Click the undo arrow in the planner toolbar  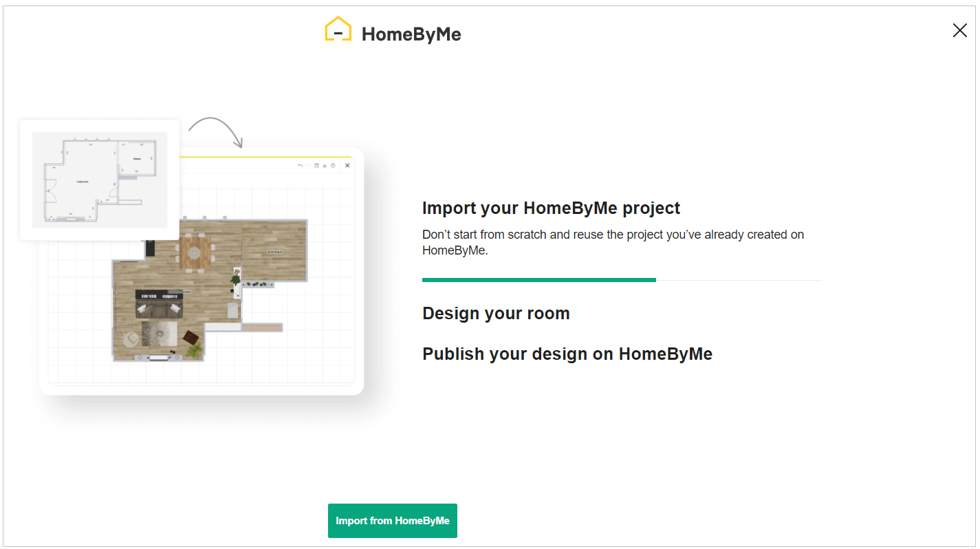click(301, 165)
